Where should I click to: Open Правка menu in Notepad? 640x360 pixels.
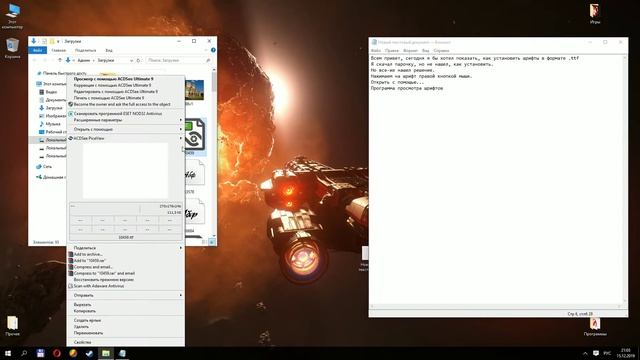pyautogui.click(x=392, y=51)
